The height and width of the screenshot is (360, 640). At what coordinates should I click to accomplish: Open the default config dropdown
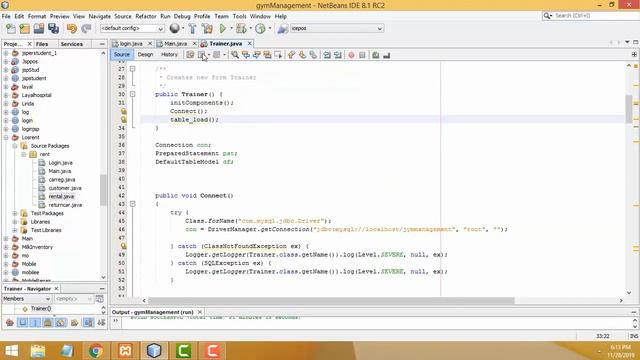(x=132, y=29)
